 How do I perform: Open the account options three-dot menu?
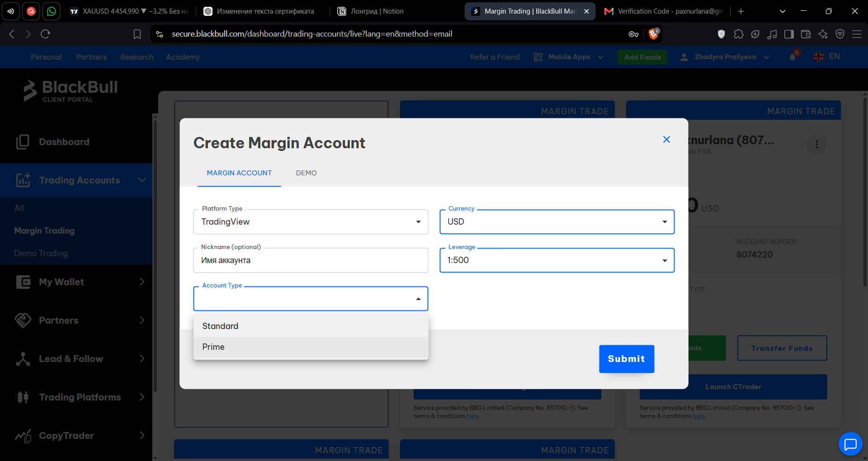point(816,144)
